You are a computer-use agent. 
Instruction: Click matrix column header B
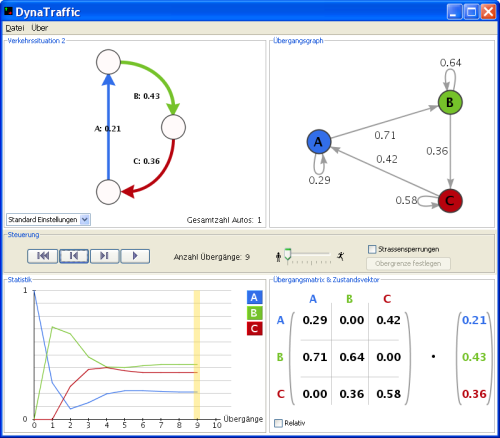[x=349, y=299]
